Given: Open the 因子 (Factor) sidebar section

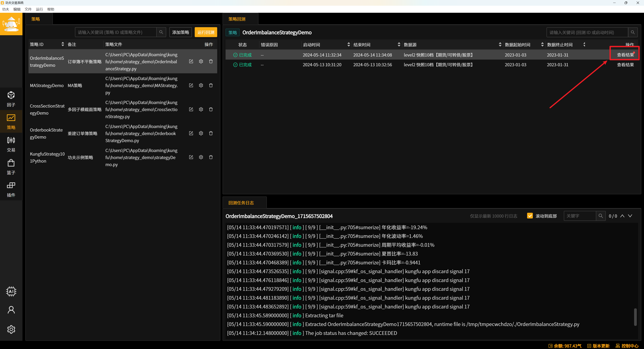Looking at the screenshot, I should 11,99.
